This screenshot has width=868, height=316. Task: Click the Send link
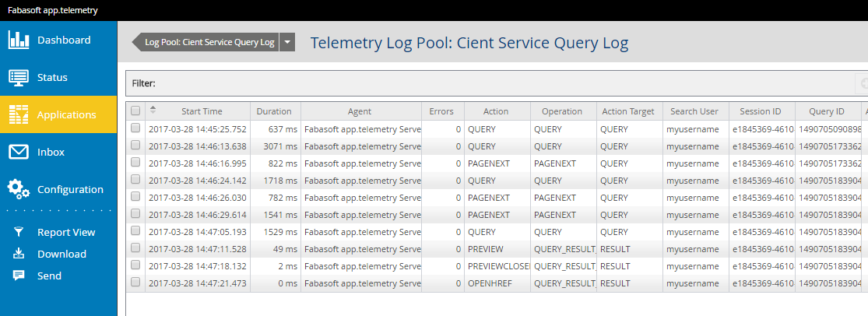click(x=49, y=276)
